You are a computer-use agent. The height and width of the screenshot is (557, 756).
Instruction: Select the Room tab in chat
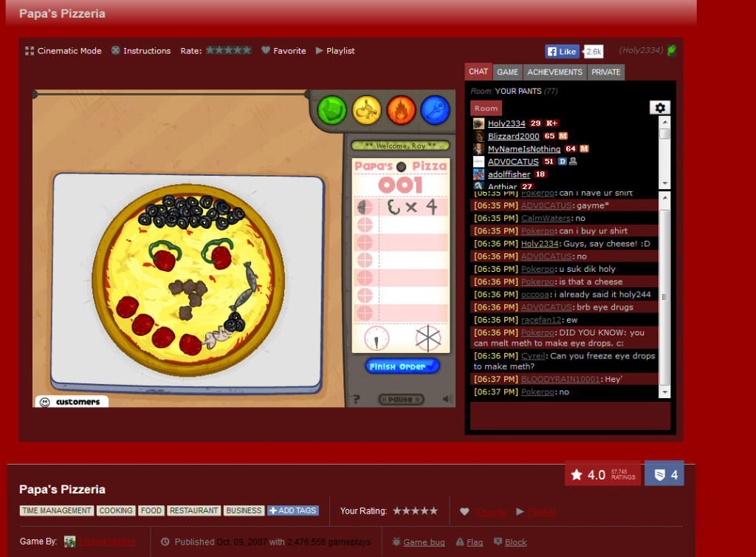[486, 108]
